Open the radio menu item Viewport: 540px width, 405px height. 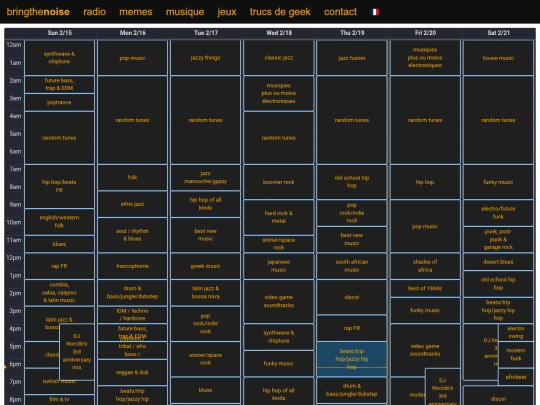(94, 12)
